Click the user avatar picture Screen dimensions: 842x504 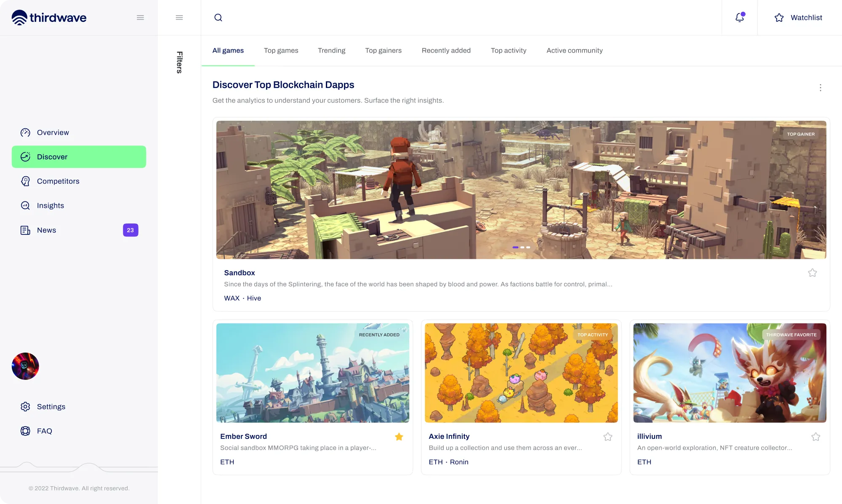pyautogui.click(x=25, y=366)
